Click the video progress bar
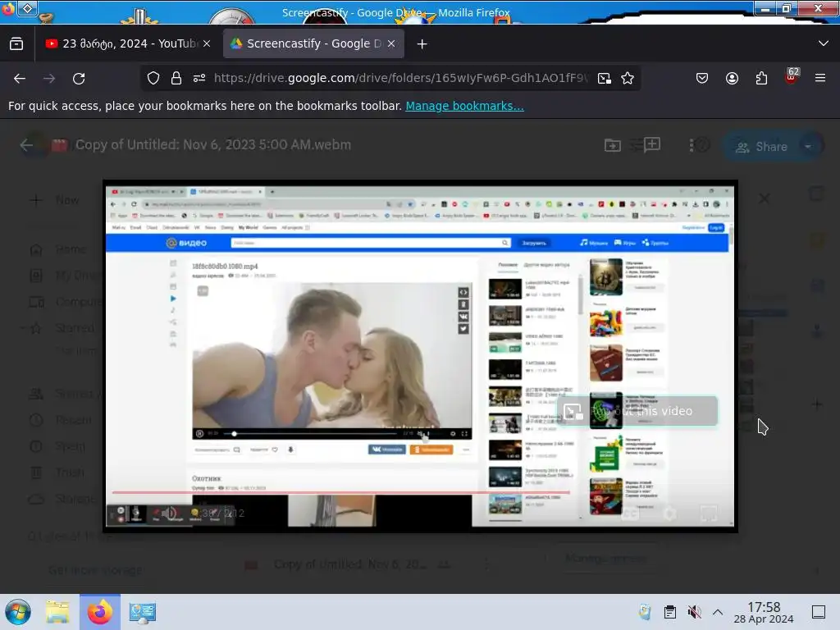This screenshot has height=630, width=840. tap(340, 492)
